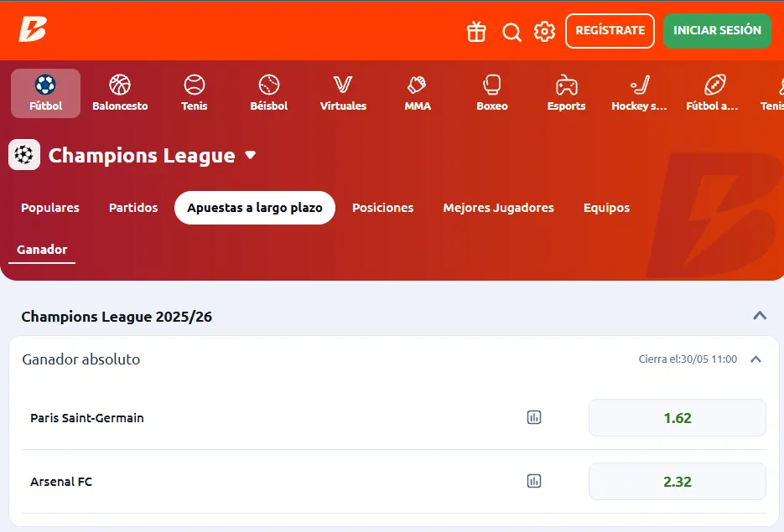Select the Ganador sub-tab
The image size is (784, 532).
click(x=42, y=250)
